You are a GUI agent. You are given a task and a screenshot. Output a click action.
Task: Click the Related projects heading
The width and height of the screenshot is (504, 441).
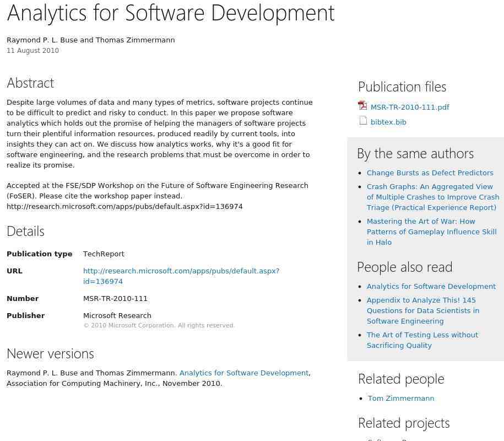click(x=404, y=423)
